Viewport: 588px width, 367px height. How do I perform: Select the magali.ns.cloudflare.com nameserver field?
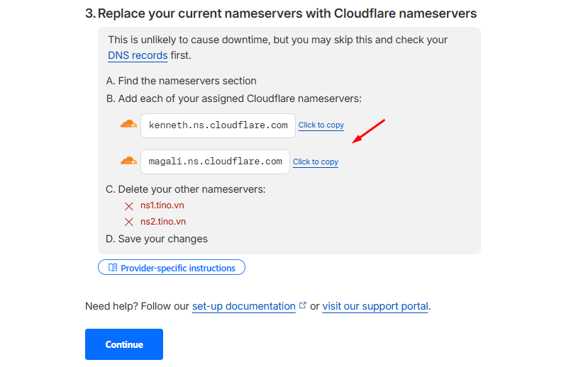pos(215,162)
